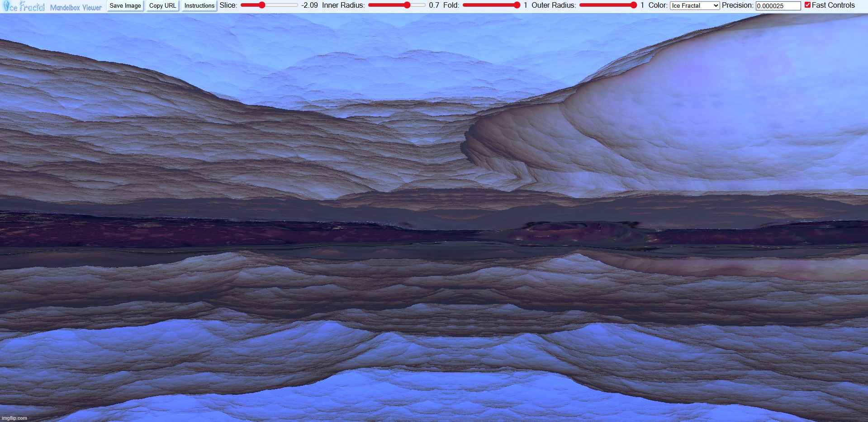This screenshot has width=868, height=422.
Task: Click the Inner Radius slider knob
Action: point(407,5)
